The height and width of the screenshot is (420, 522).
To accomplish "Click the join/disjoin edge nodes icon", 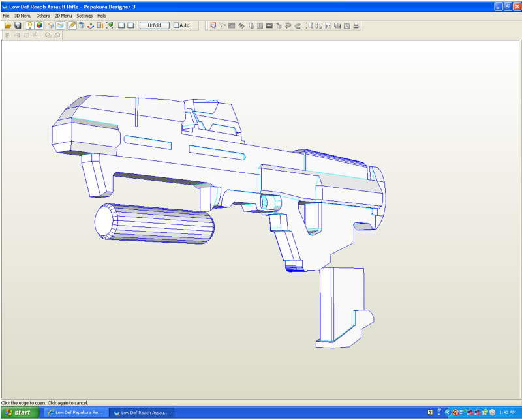I will coord(223,25).
